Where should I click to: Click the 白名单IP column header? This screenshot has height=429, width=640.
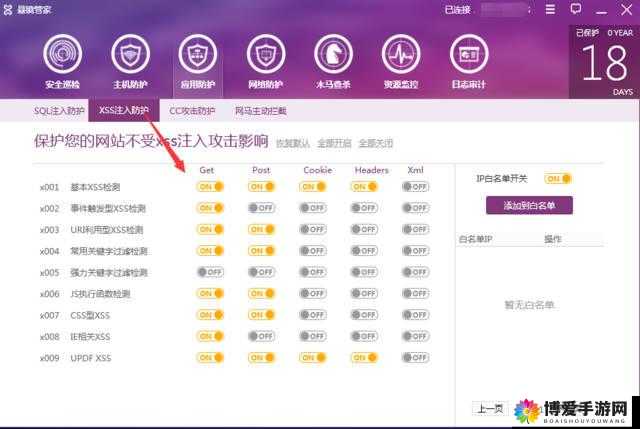click(476, 239)
